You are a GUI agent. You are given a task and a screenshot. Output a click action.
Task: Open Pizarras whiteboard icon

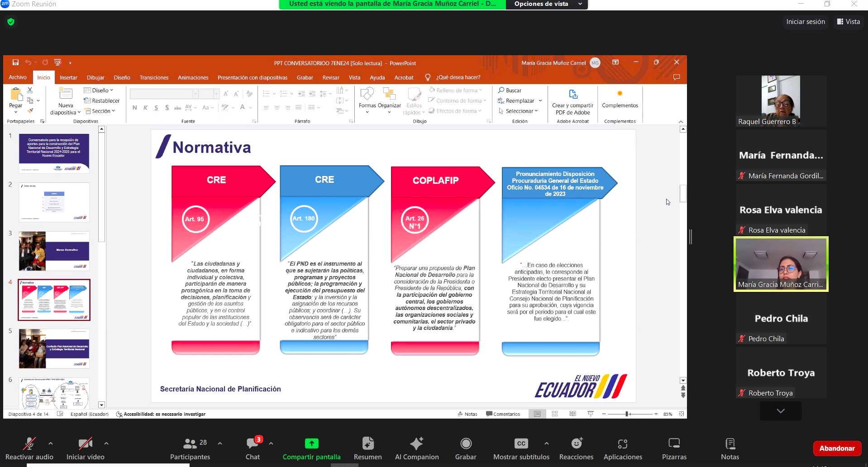tap(674, 443)
